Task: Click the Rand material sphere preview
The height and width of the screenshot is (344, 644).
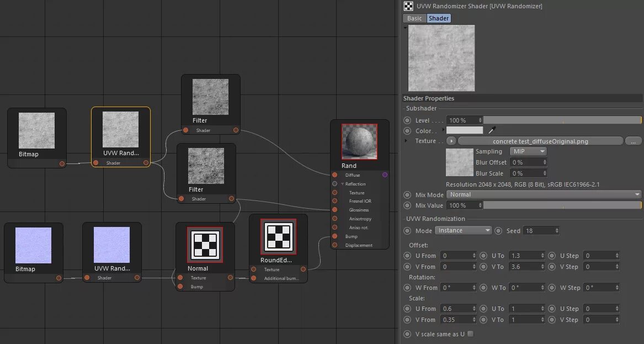Action: (359, 142)
